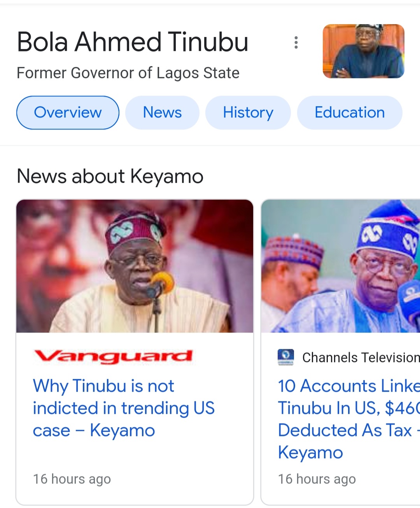Go to the History tab
This screenshot has height=508, width=420.
click(x=248, y=112)
